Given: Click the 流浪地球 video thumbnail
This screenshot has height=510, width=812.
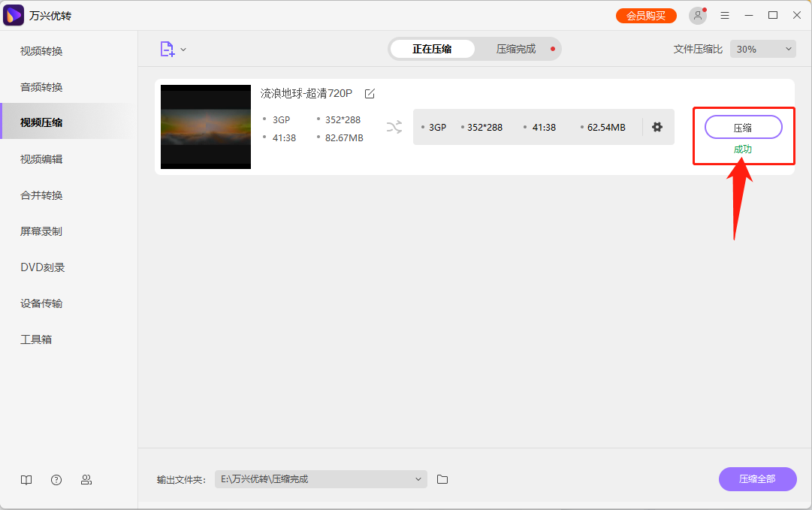Looking at the screenshot, I should pyautogui.click(x=205, y=126).
